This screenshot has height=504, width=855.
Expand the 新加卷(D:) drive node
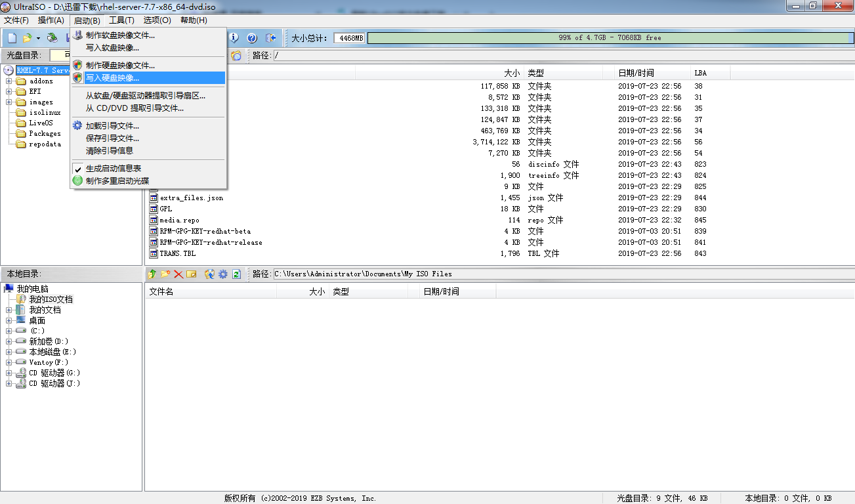[9, 341]
